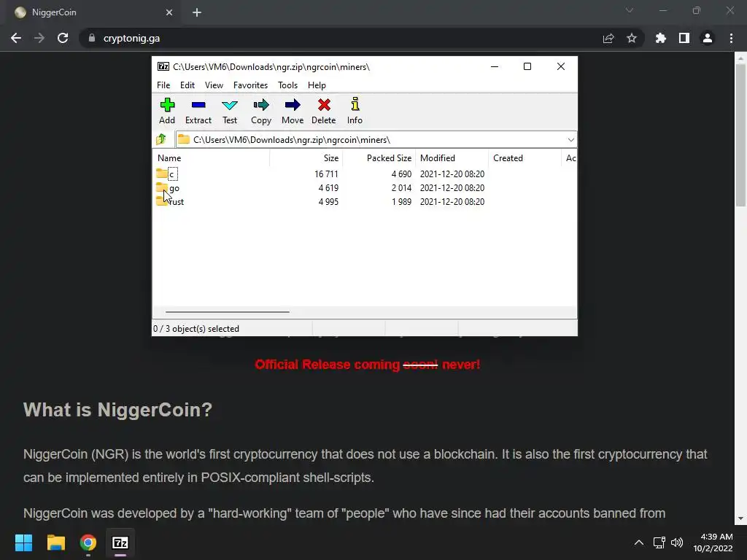The width and height of the screenshot is (747, 560).
Task: Click packed size value 4 690
Action: (x=401, y=174)
